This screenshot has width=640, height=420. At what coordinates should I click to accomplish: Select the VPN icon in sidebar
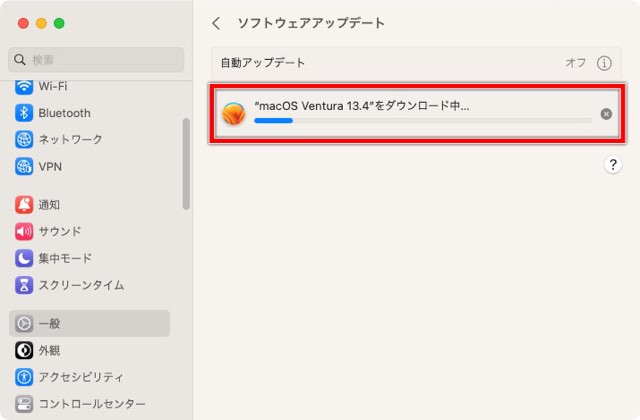coord(24,167)
